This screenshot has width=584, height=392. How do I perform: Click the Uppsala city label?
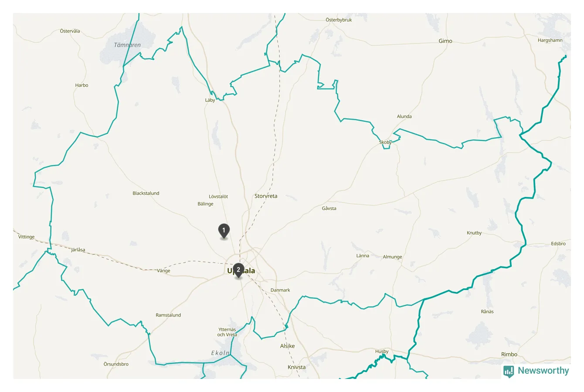point(241,271)
